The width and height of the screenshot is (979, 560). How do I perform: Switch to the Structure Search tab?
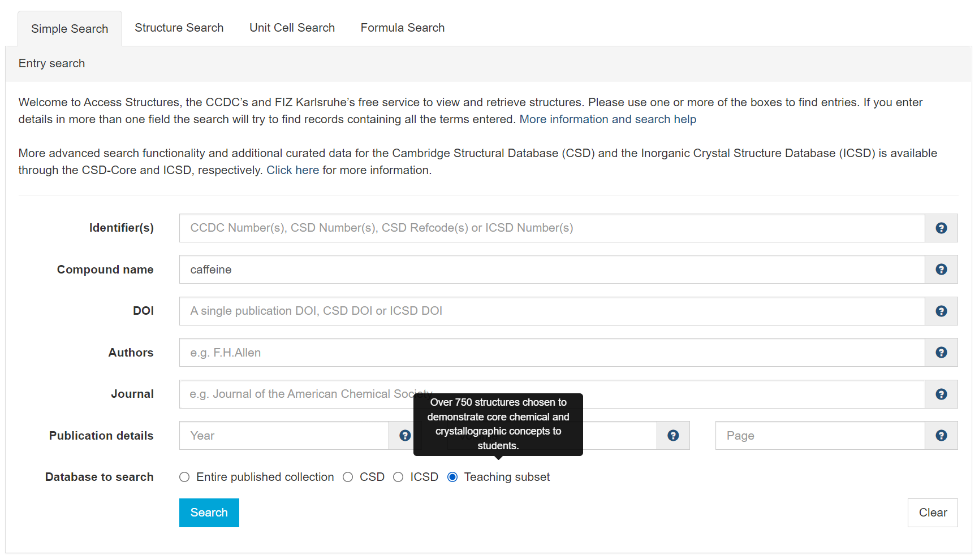tap(179, 28)
